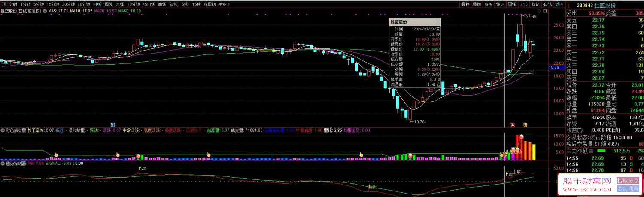Image resolution: width=644 pixels, height=197 pixels.
Task: Select the 45日线 period
Action: point(149,4)
